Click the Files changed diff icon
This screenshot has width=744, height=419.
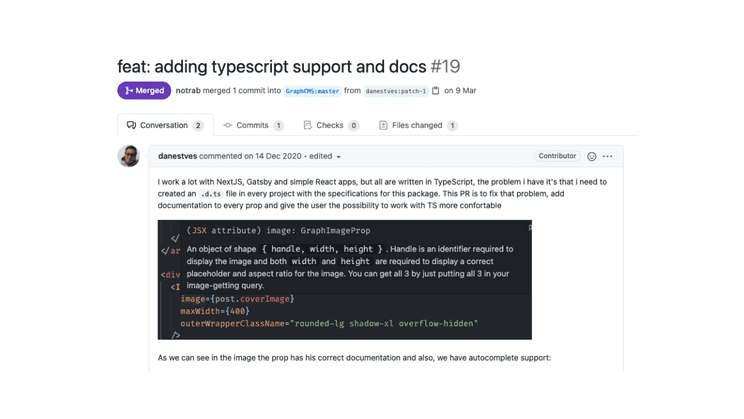pyautogui.click(x=383, y=126)
